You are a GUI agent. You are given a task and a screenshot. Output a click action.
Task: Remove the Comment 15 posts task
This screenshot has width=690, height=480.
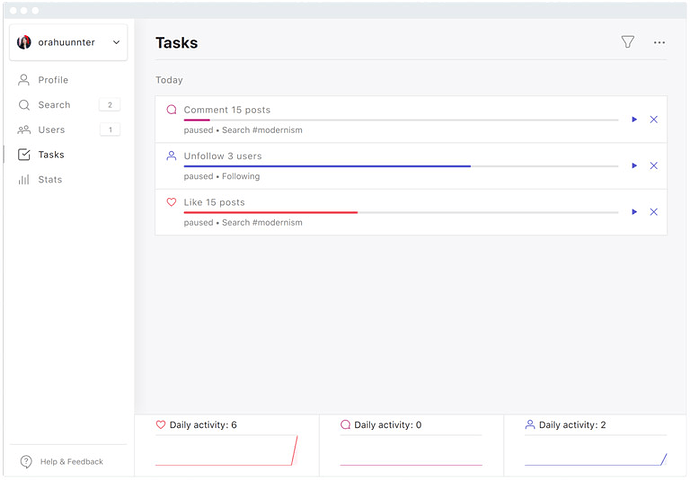[654, 120]
